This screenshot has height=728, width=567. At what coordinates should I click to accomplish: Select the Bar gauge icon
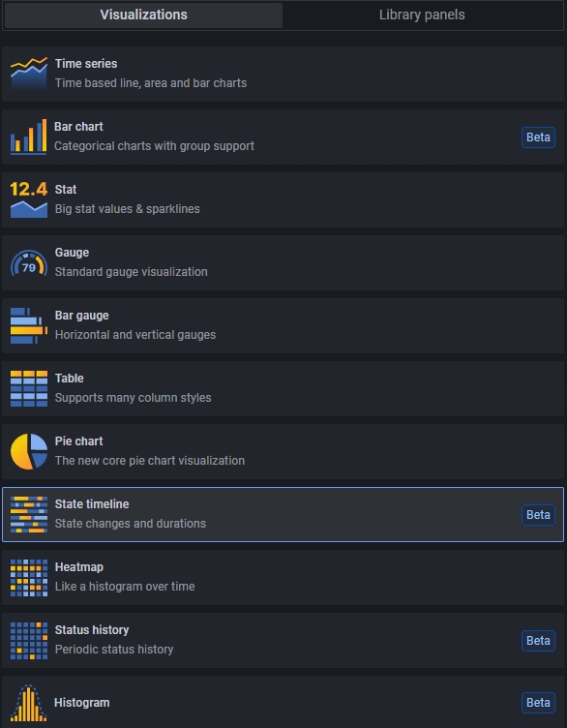[x=29, y=326]
